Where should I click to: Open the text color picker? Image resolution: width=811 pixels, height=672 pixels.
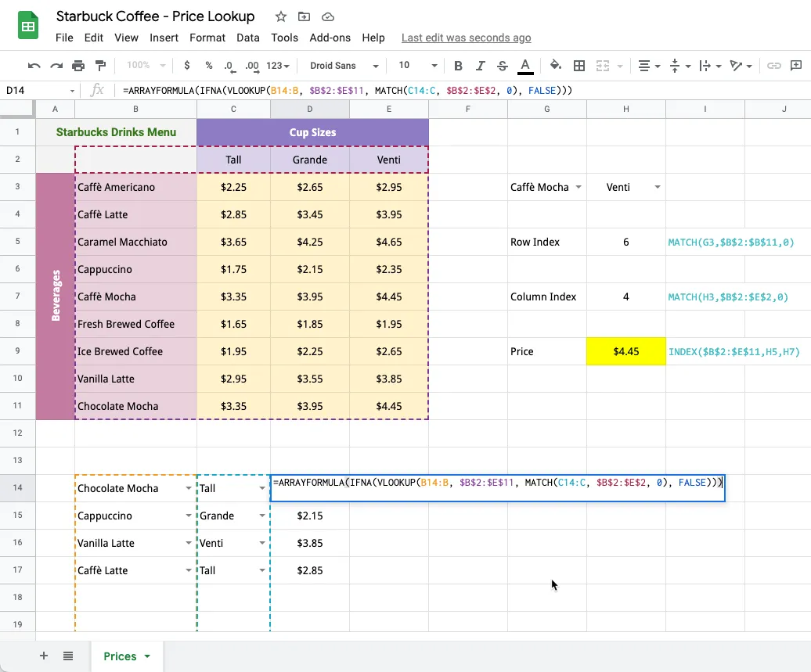pyautogui.click(x=524, y=66)
